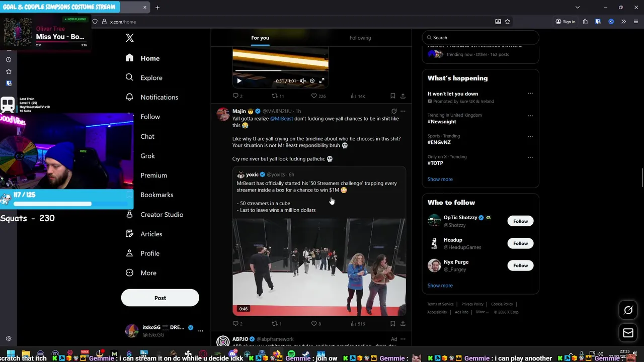Open Chat from the sidebar
This screenshot has height=362, width=644.
pos(140,136)
